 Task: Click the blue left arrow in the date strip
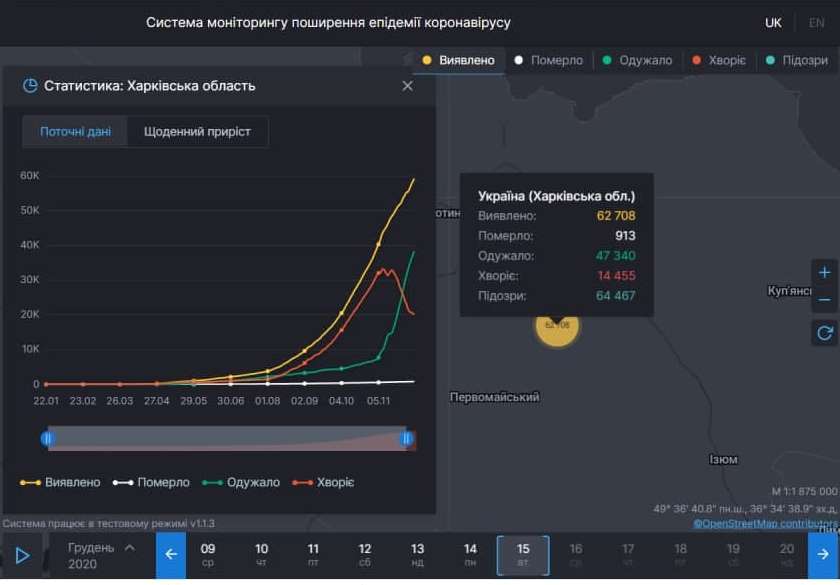(x=170, y=553)
